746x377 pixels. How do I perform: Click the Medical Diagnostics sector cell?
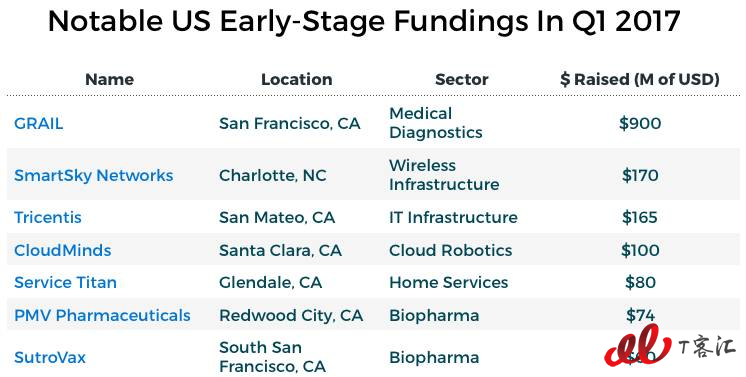(x=436, y=123)
